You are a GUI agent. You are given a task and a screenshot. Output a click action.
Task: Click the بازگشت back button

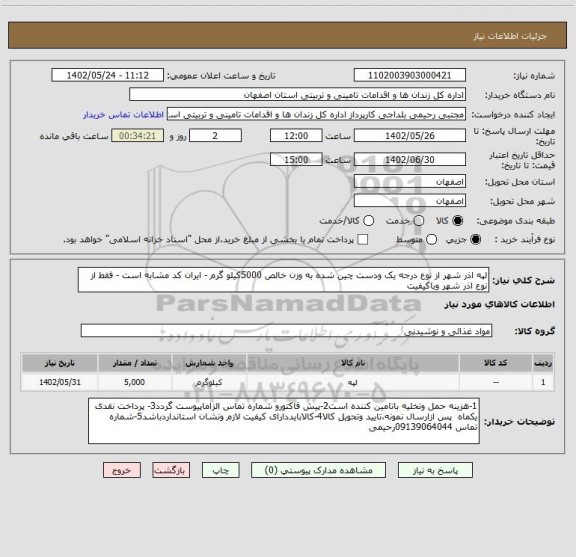tap(171, 470)
